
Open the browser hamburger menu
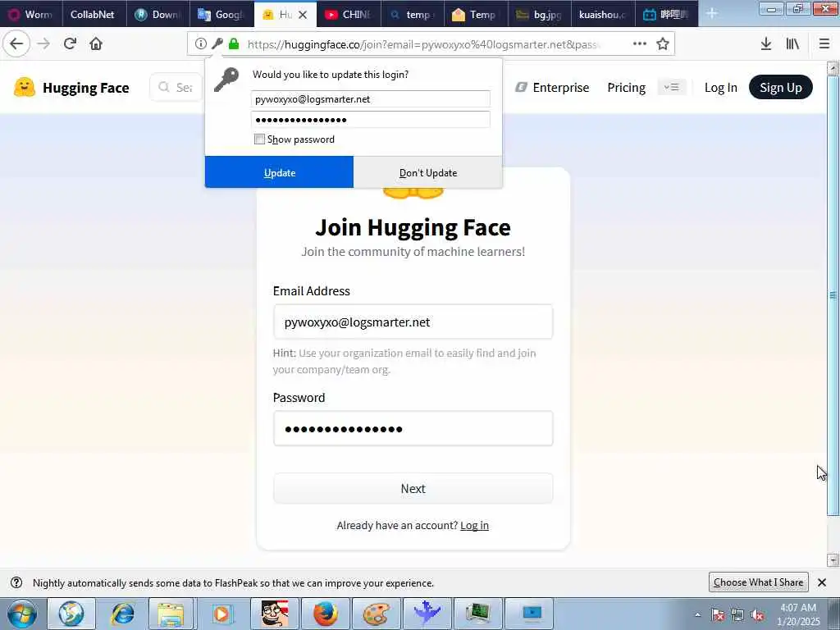pos(824,44)
